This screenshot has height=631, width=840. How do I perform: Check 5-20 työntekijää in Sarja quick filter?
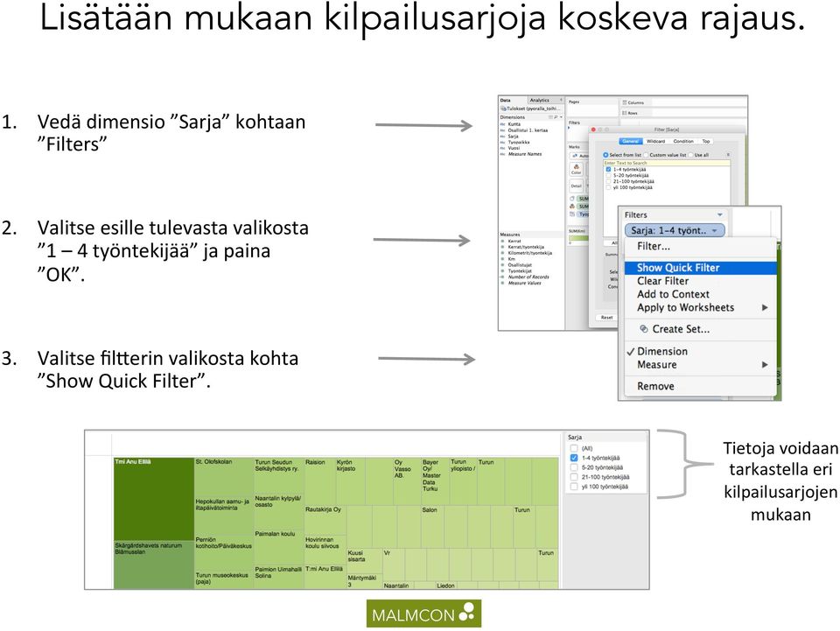[x=574, y=467]
